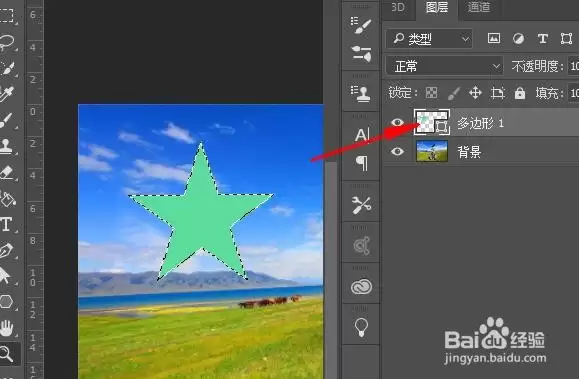Hide the 背景 layer
The image size is (579, 379).
(x=397, y=151)
